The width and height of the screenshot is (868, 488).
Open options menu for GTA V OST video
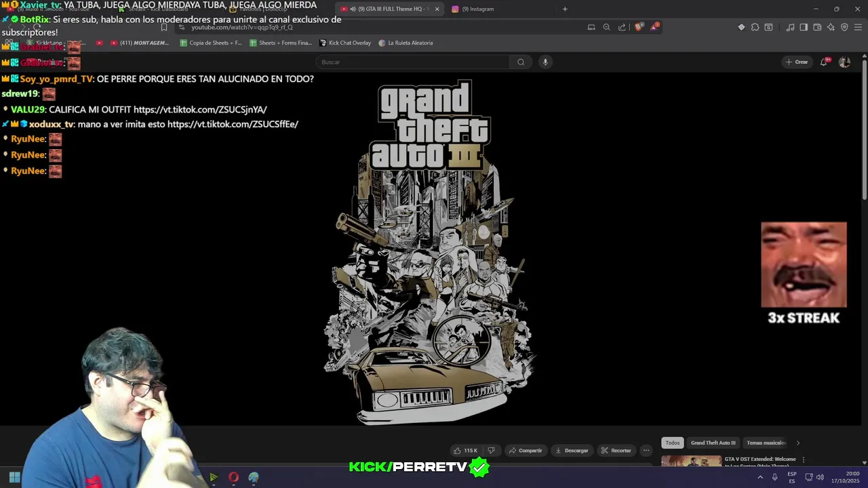tap(804, 460)
